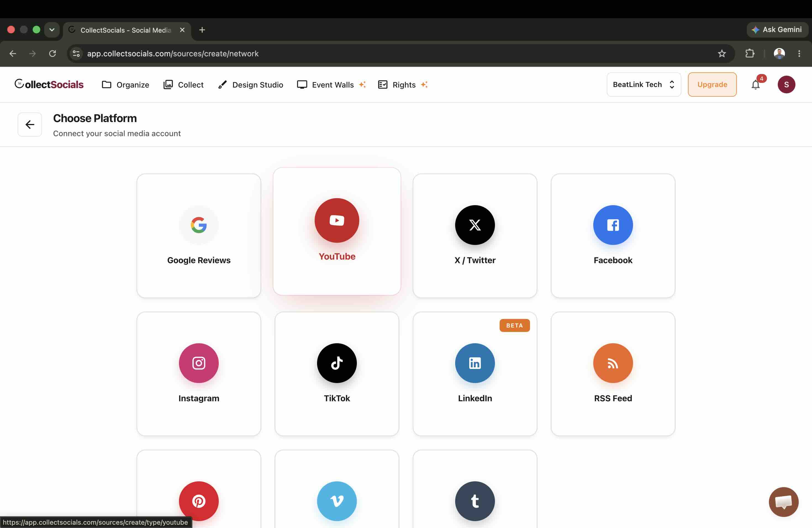
Task: Expand the tab search dropdown arrow
Action: pyautogui.click(x=52, y=30)
